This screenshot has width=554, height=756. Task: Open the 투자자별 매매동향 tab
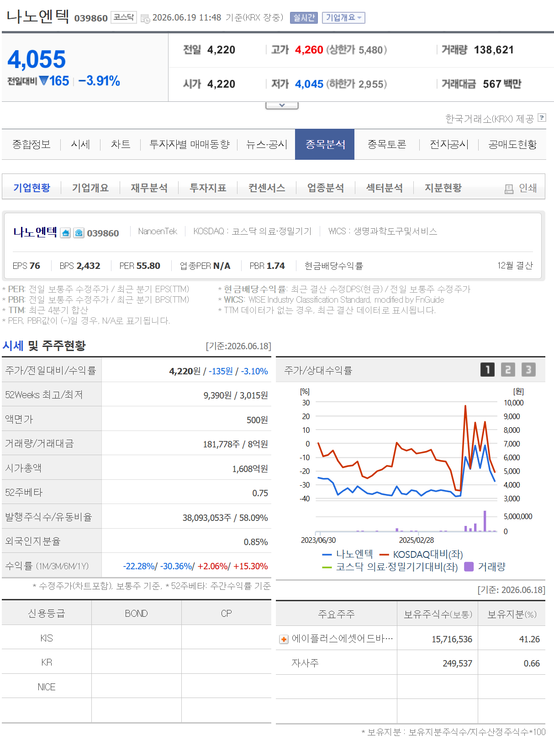(x=190, y=144)
